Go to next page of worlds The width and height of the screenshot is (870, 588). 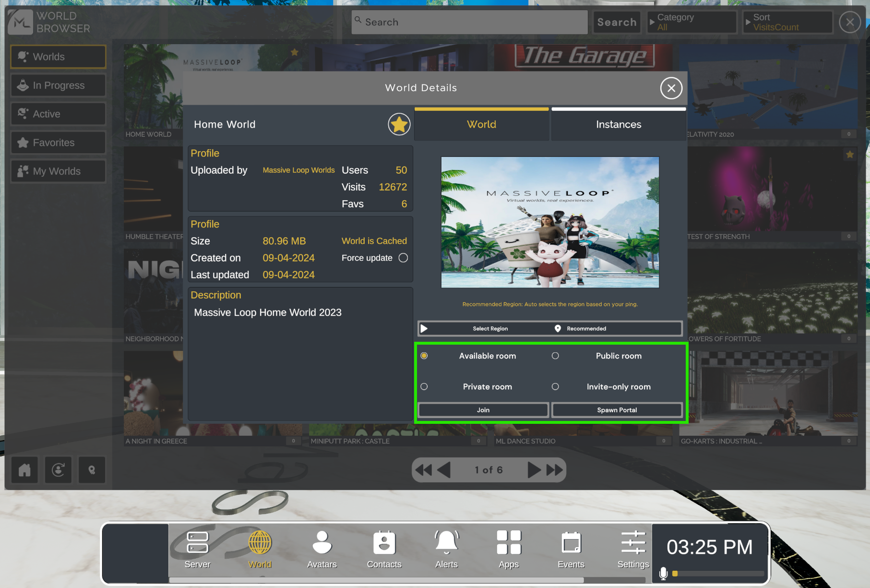point(534,470)
